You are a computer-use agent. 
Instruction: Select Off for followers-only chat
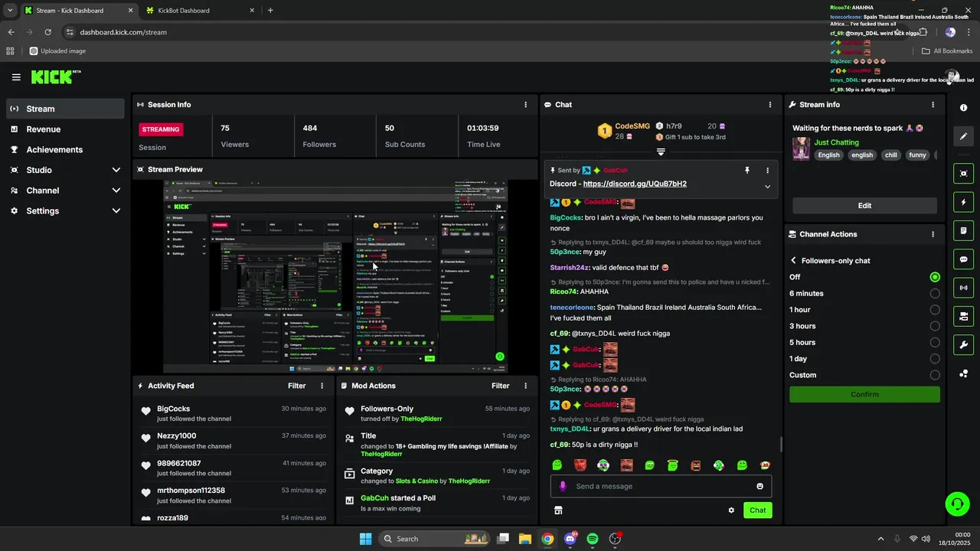(935, 277)
